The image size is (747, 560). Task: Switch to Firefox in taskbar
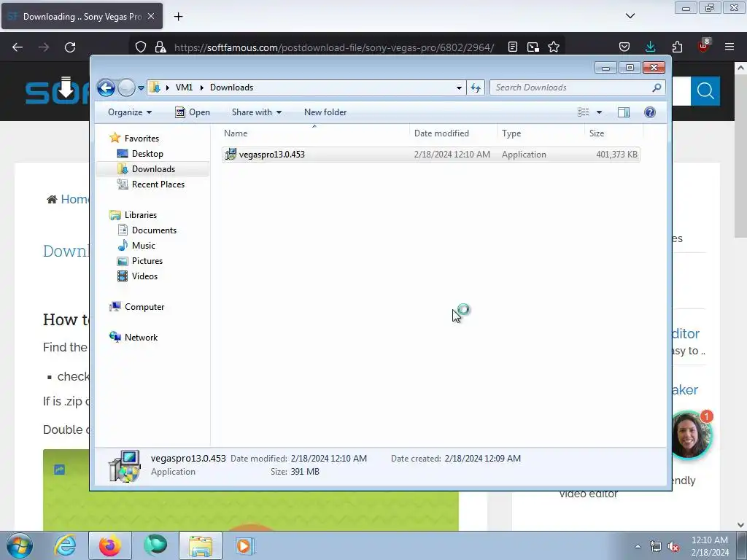109,545
